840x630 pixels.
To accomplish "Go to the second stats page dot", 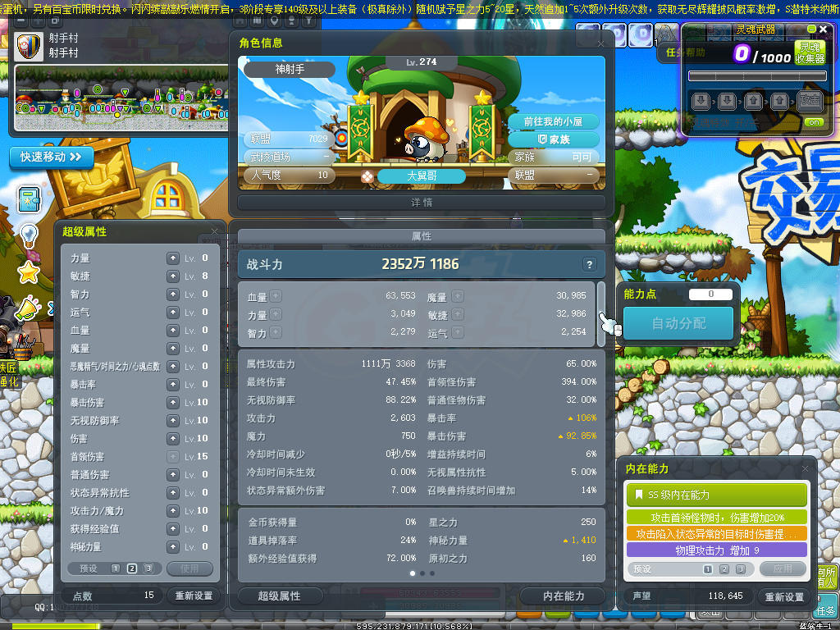I will pyautogui.click(x=422, y=573).
